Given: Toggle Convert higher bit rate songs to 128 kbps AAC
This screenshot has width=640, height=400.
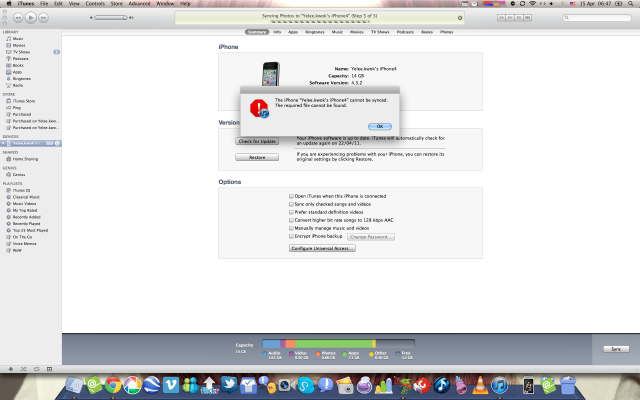Looking at the screenshot, I should point(291,220).
